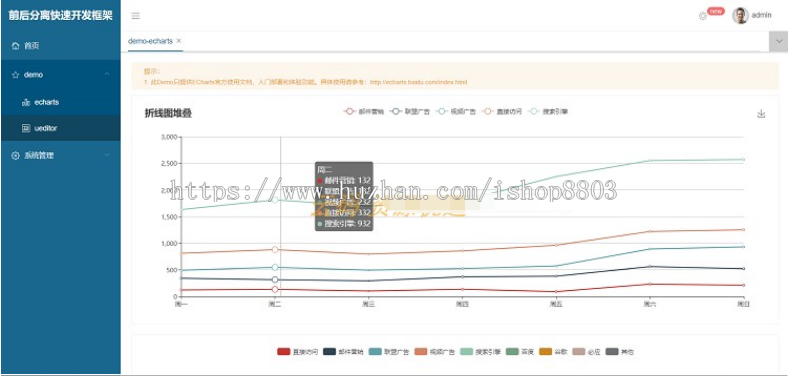Click the 搜索引擎: 932 tooltip row
Image resolution: width=788 pixels, height=376 pixels.
pyautogui.click(x=344, y=224)
